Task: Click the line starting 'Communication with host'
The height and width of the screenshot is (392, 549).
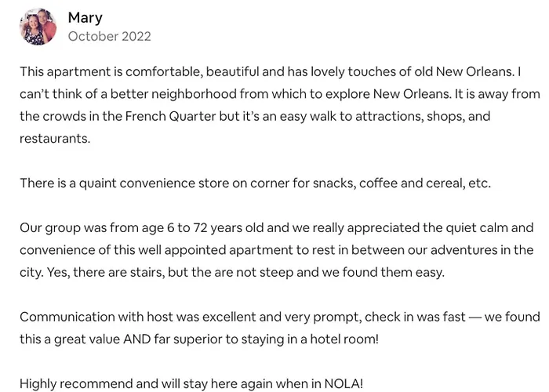Action: (x=280, y=317)
